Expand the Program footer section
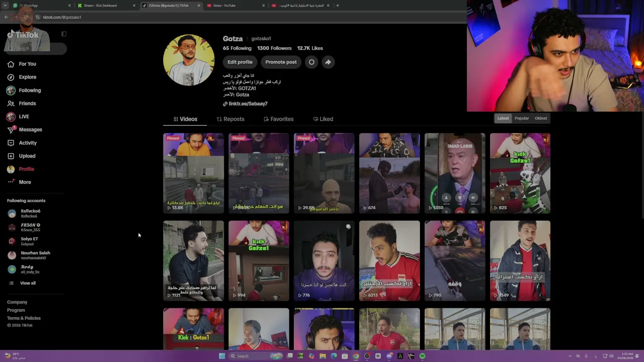Viewport: 644px width, 362px height. [16, 310]
